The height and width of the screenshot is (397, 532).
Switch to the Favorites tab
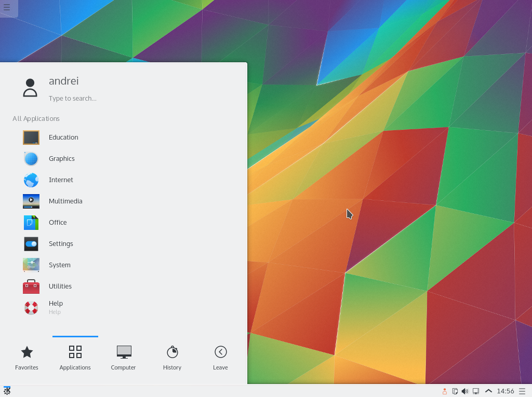pyautogui.click(x=26, y=357)
